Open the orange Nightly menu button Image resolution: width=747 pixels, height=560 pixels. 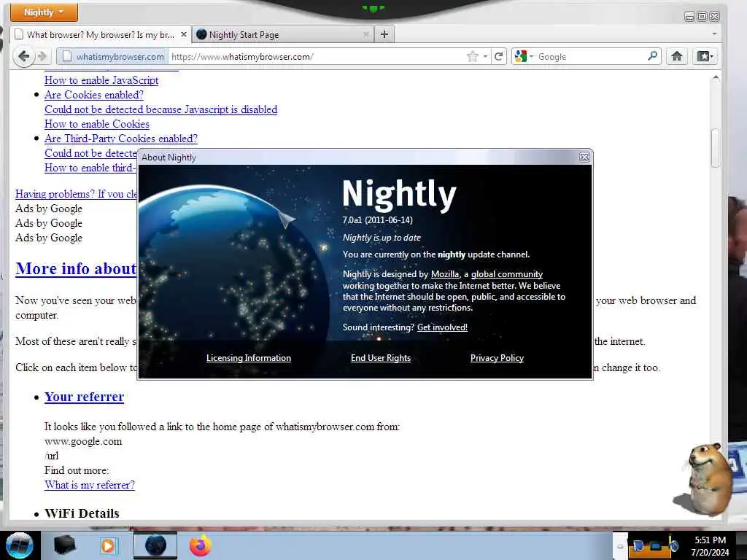(44, 12)
